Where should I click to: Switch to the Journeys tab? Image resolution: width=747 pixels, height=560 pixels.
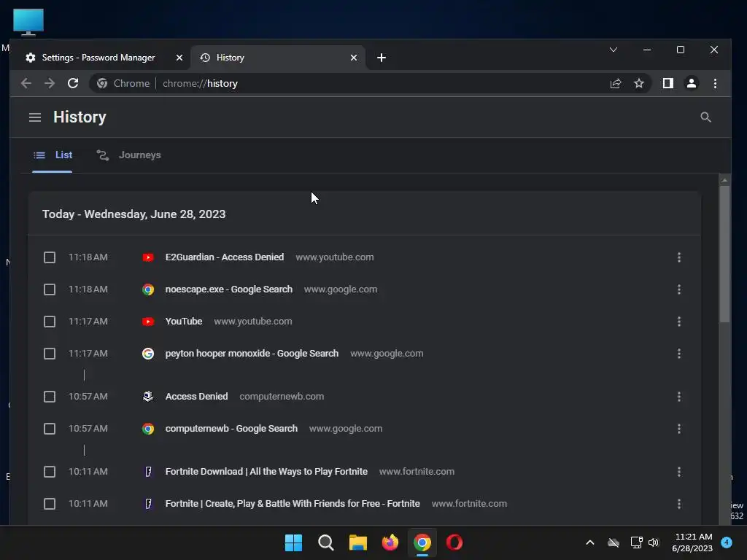coord(128,155)
